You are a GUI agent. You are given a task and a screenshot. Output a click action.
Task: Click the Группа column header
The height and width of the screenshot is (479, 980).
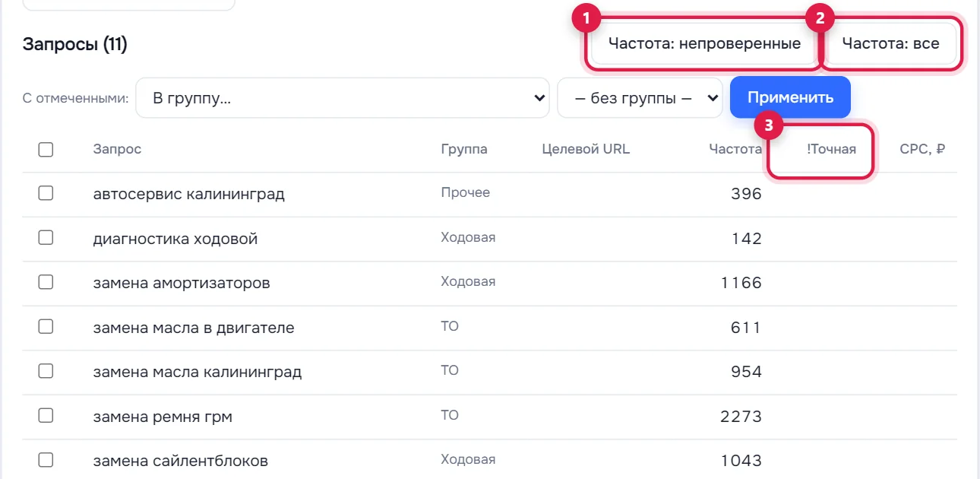[464, 149]
